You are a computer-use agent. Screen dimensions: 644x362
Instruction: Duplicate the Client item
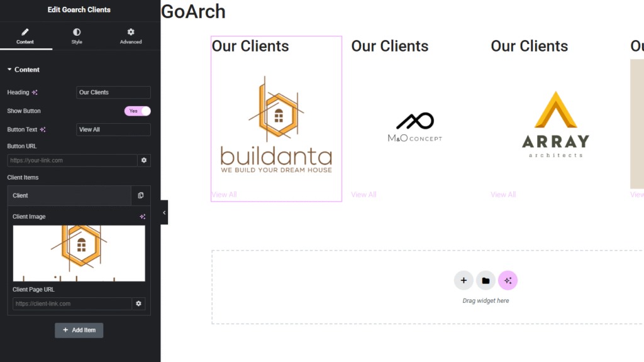tap(141, 196)
